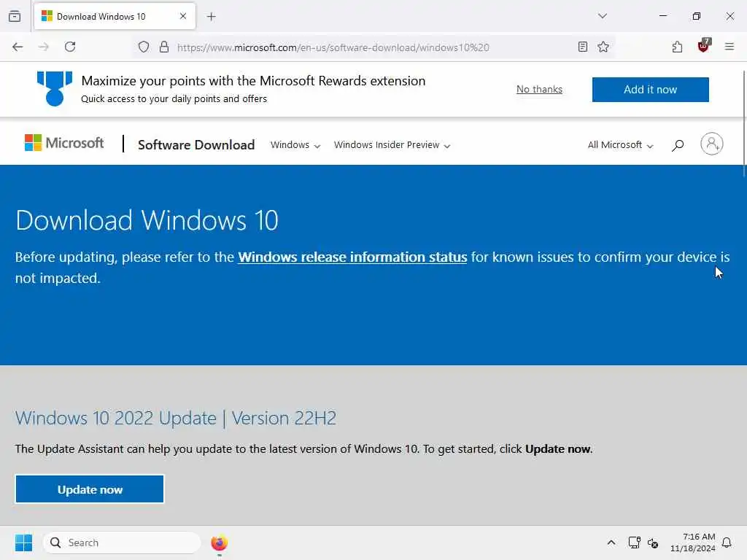This screenshot has height=560, width=747.
Task: Bookmark this page with the star
Action: click(603, 47)
